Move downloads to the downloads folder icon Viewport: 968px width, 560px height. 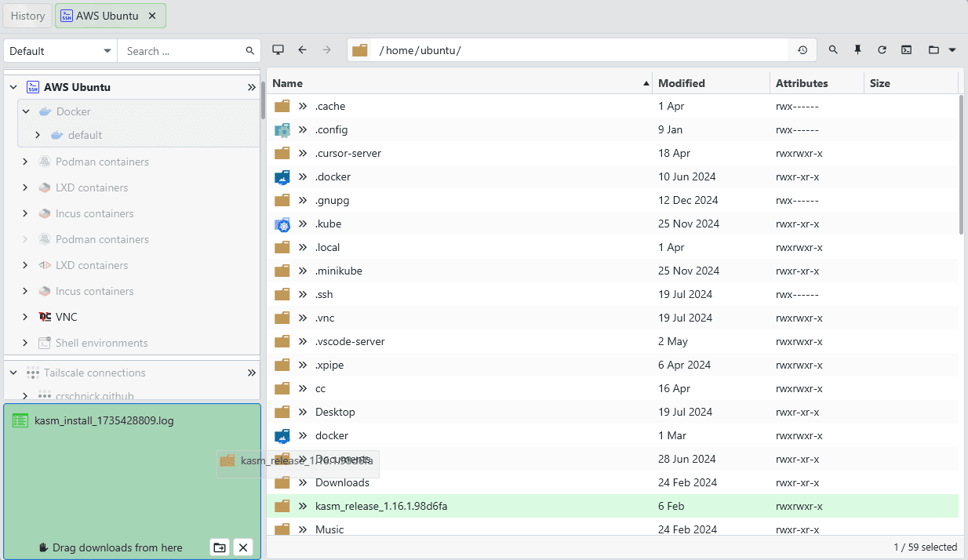pos(220,547)
